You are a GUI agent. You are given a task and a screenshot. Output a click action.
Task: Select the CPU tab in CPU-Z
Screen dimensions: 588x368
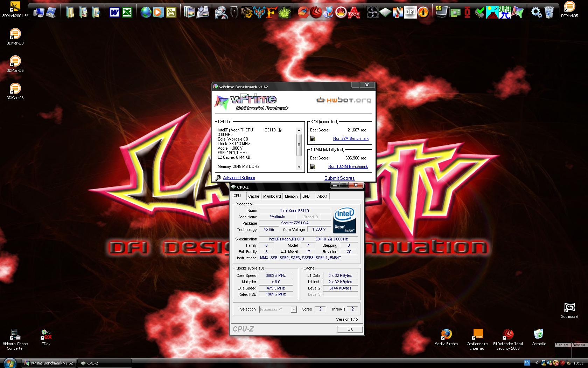(x=237, y=196)
